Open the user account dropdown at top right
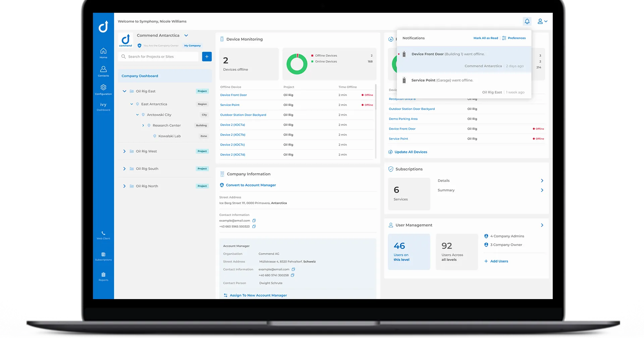 click(543, 21)
